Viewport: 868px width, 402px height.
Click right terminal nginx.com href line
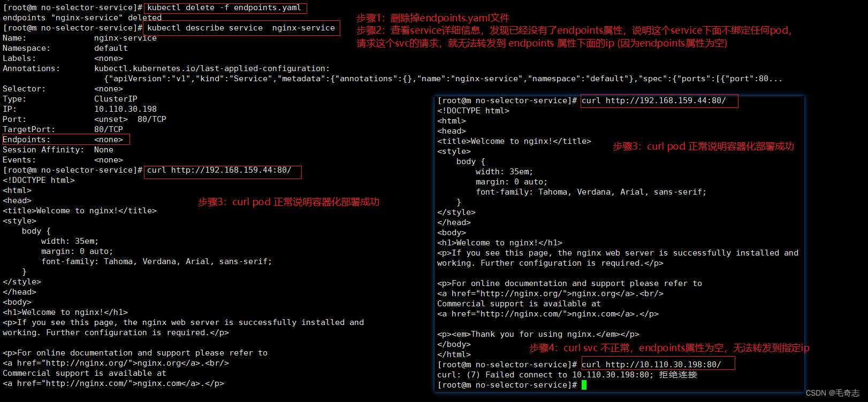(548, 314)
